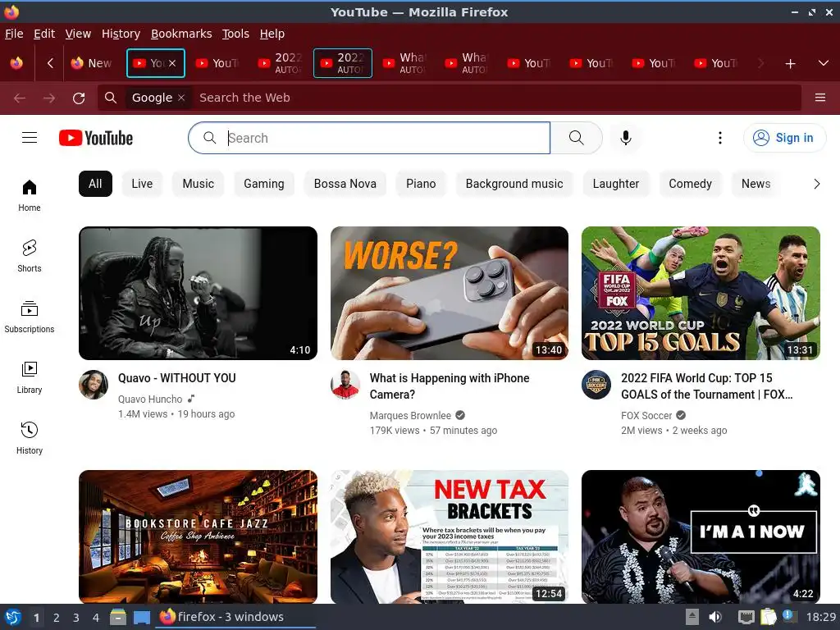Expand the list of all tabs dropdown

[824, 63]
